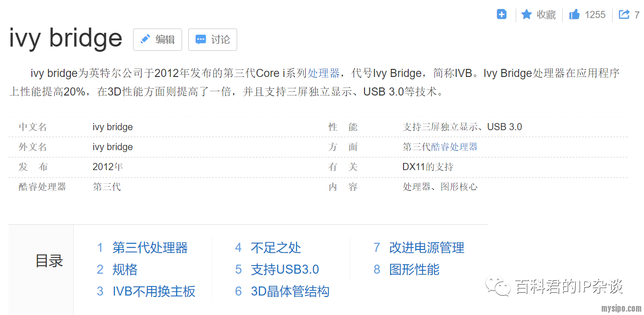The image size is (644, 315).
Task: Click the share arrow icon
Action: point(624,15)
